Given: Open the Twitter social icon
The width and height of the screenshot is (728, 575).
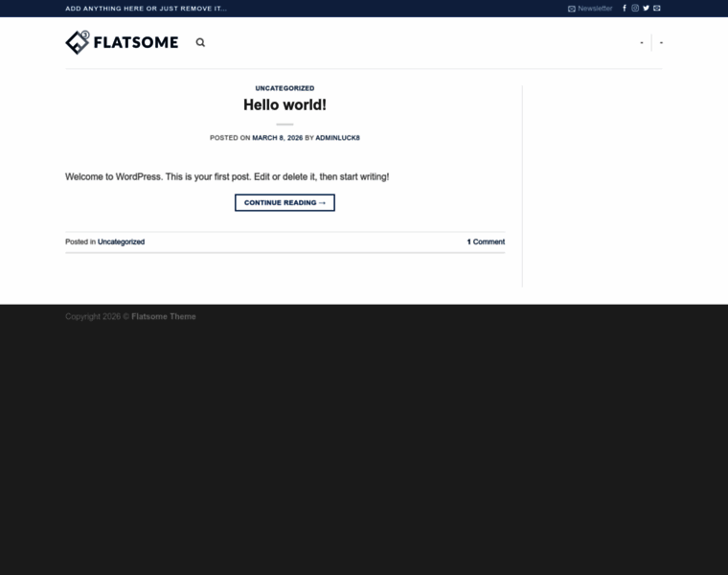Looking at the screenshot, I should pos(646,8).
